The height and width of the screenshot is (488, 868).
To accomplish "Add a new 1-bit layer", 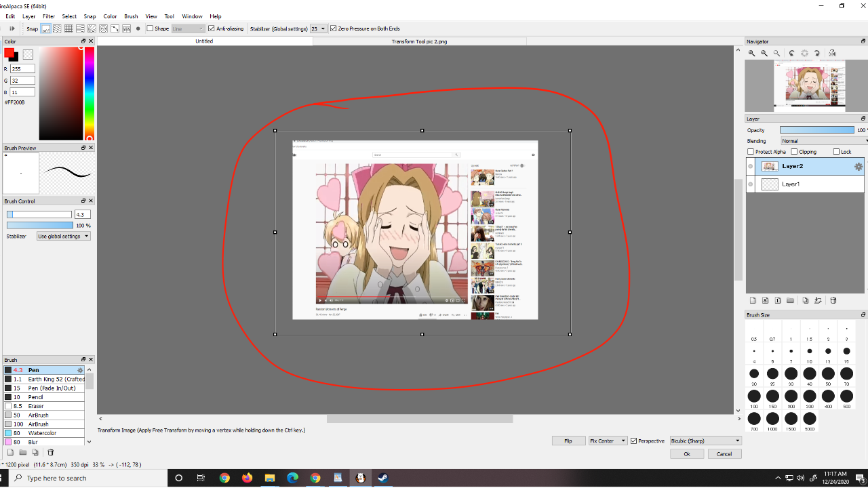I will (778, 300).
